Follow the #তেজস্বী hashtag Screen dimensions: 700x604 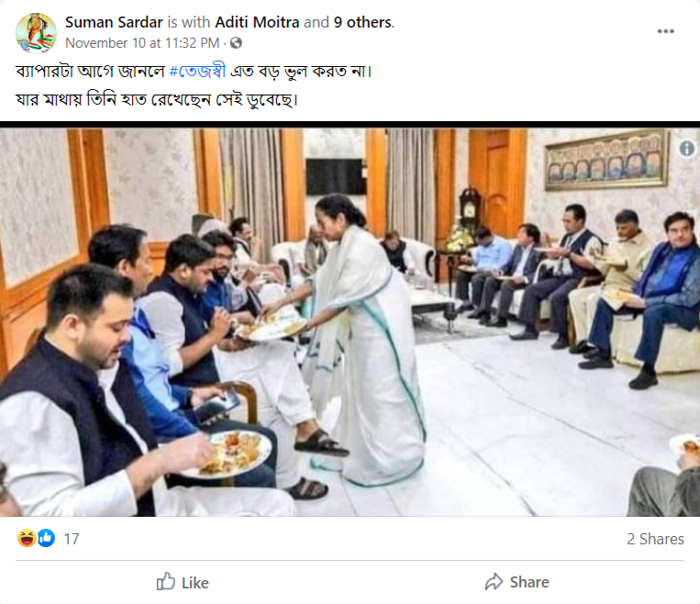pyautogui.click(x=198, y=71)
